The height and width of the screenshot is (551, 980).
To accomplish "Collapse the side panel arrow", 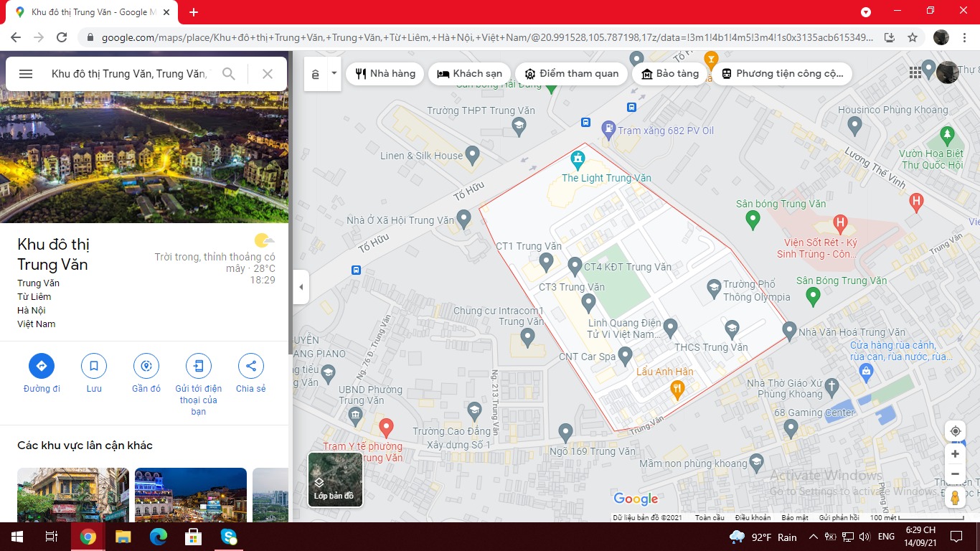I will pos(301,287).
